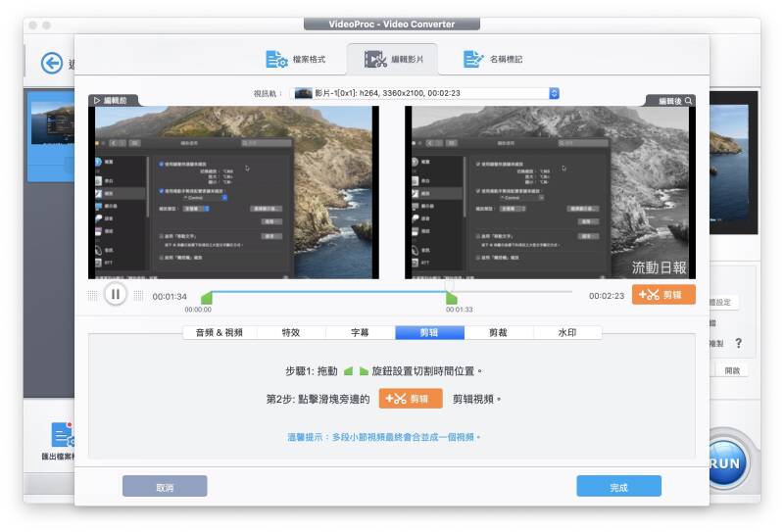Click the film scissors edit video icon
This screenshot has height=532, width=784.
point(375,59)
